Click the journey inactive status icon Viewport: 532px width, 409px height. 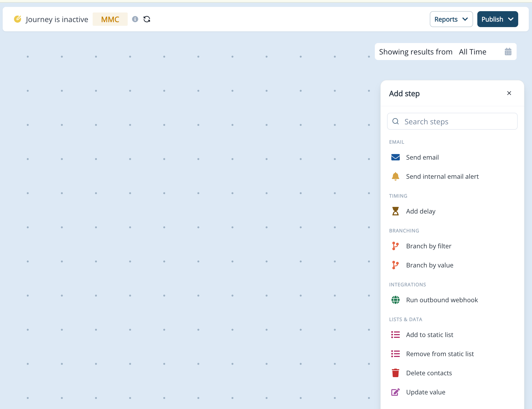pos(18,19)
